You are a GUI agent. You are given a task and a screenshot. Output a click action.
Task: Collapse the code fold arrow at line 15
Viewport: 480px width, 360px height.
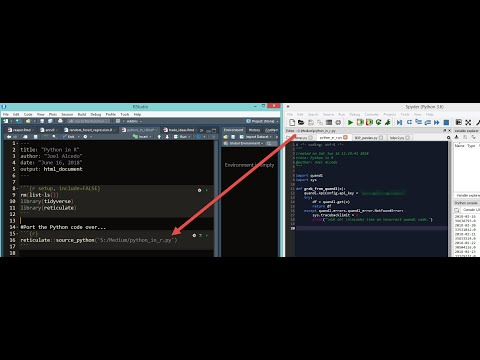[x=17, y=234]
